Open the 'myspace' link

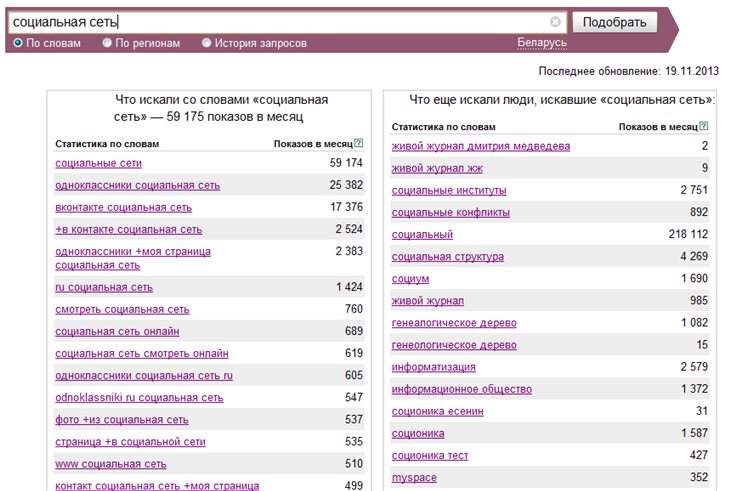[x=414, y=477]
